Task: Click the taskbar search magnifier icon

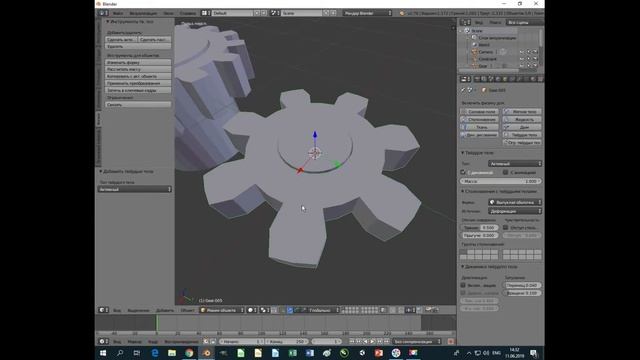Action: coord(120,353)
